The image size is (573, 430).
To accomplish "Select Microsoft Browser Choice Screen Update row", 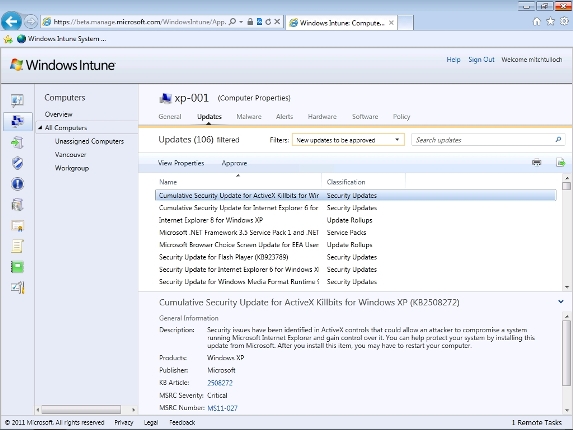I will pos(355,244).
